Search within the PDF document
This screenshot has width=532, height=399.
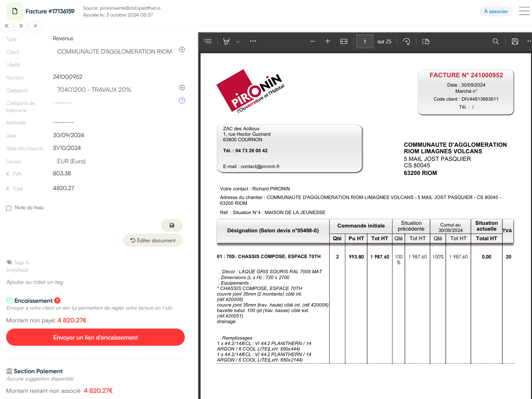coord(496,41)
